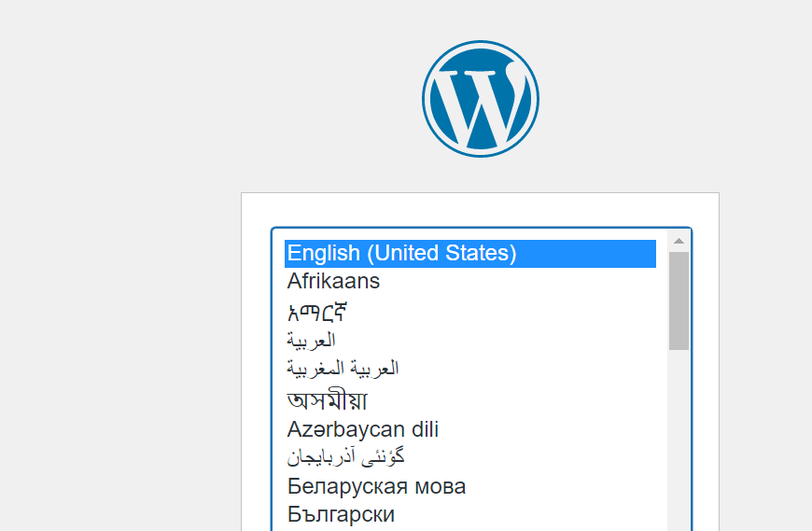Select English (United States) language

point(470,254)
